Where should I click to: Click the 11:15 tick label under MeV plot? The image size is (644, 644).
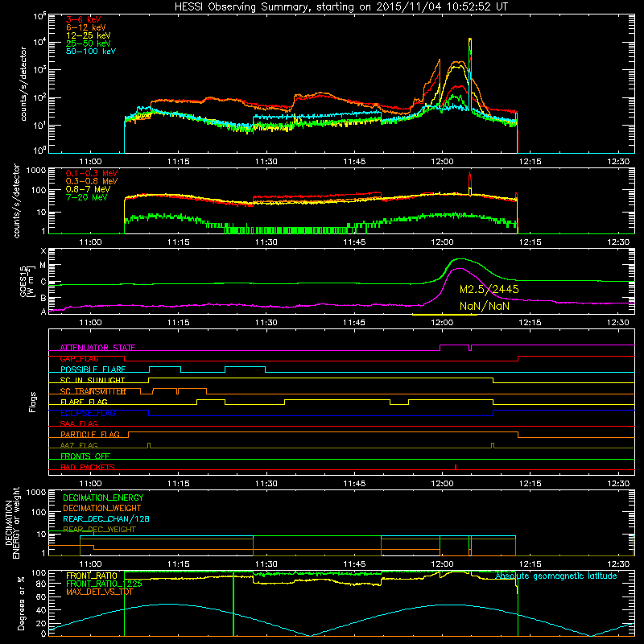click(178, 242)
